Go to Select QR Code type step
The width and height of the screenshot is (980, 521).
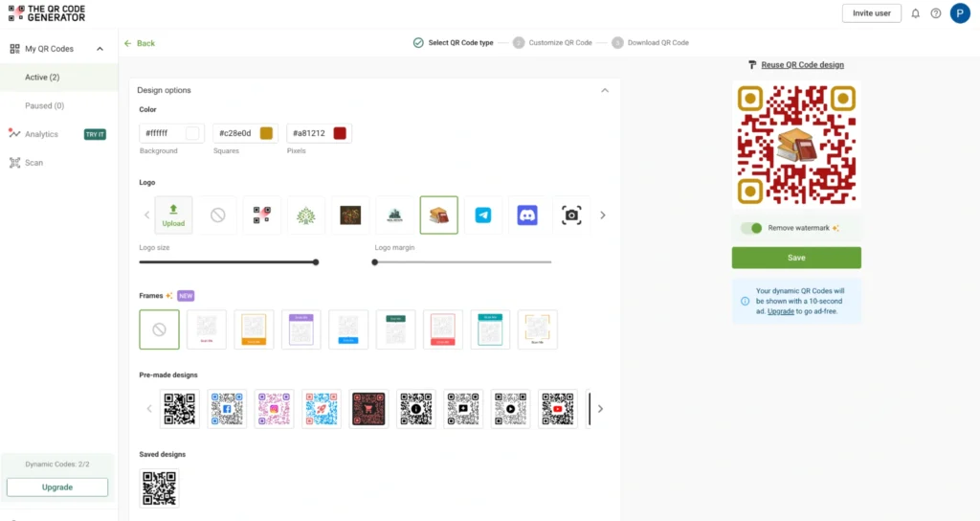(453, 42)
